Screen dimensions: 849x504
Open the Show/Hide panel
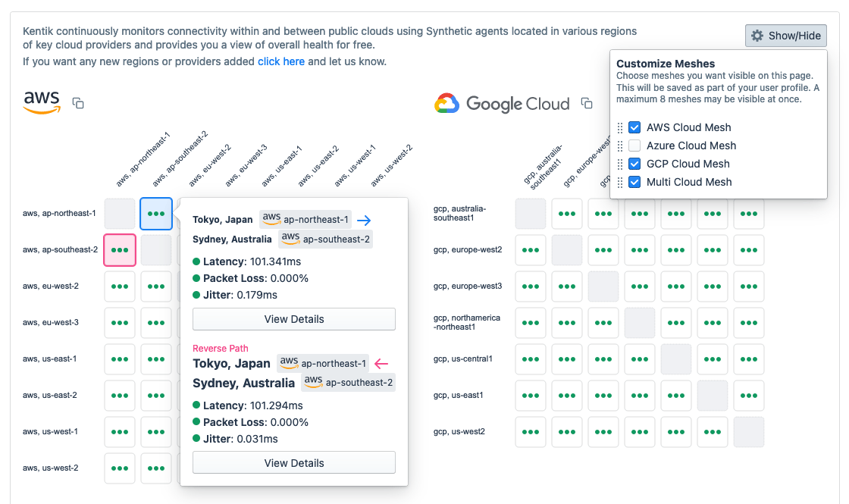coord(785,35)
